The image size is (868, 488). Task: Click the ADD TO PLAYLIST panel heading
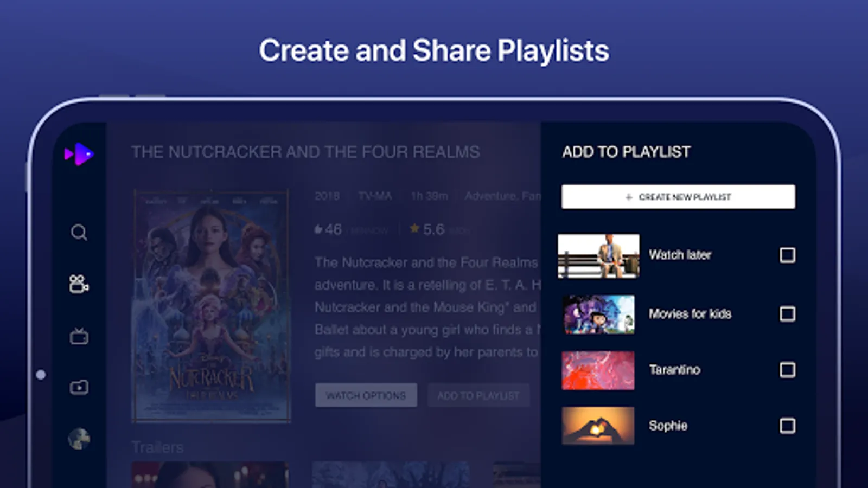click(x=626, y=152)
